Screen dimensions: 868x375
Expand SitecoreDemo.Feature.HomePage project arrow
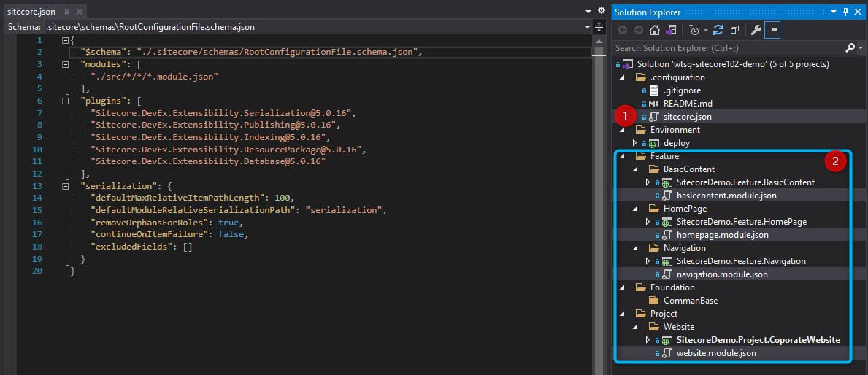(648, 222)
